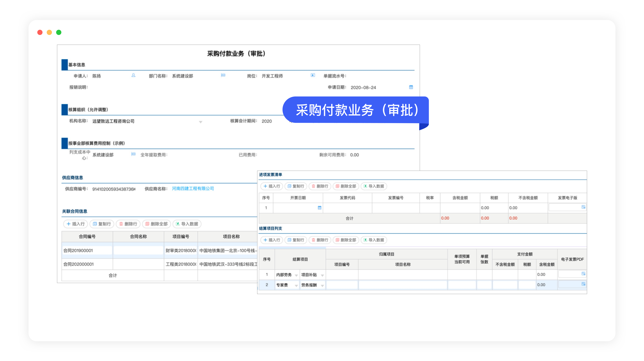Click the 合同编号 column header
This screenshot has height=361, width=644.
[x=87, y=236]
